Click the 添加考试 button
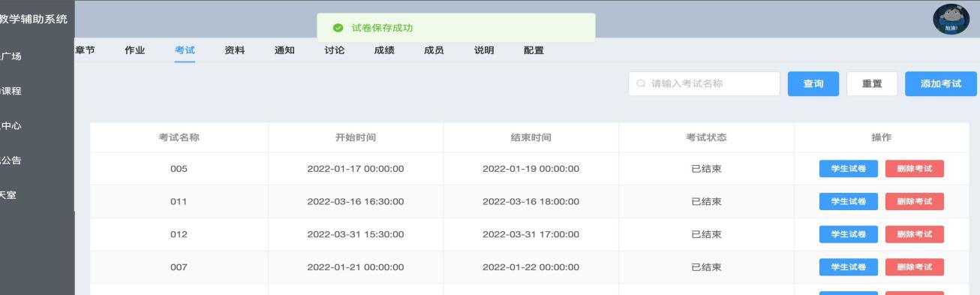 tap(941, 84)
